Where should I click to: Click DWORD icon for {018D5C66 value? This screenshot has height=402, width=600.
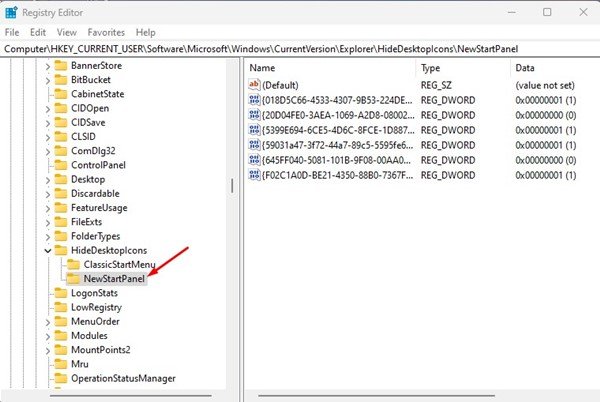pyautogui.click(x=254, y=100)
